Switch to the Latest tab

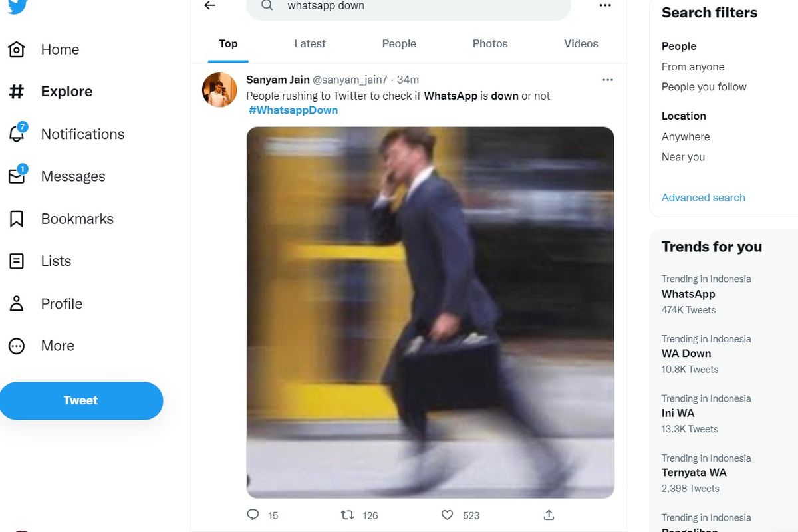tap(309, 43)
